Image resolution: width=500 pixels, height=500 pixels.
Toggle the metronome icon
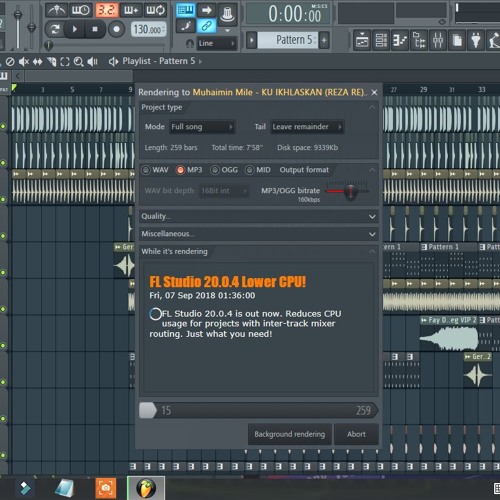pyautogui.click(x=56, y=10)
